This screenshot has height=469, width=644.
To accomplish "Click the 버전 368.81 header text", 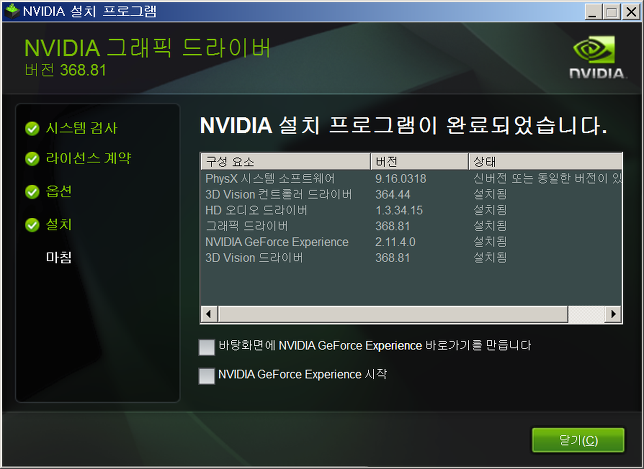I will click(x=65, y=70).
